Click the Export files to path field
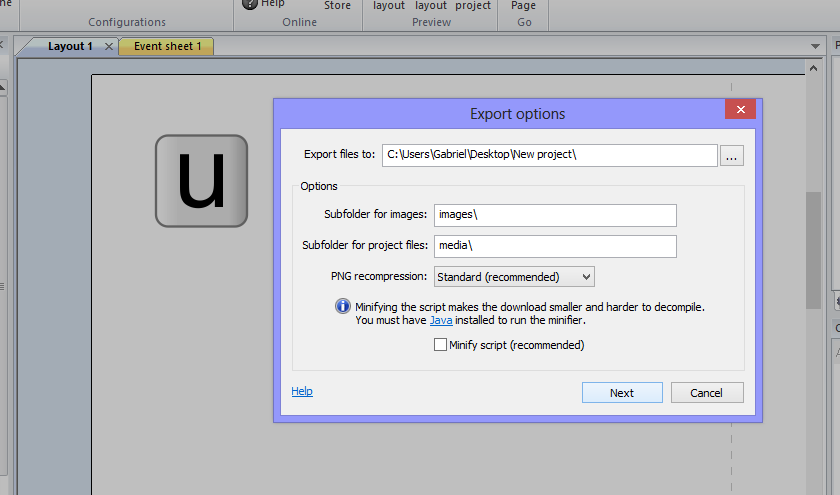This screenshot has height=495, width=840. point(549,155)
